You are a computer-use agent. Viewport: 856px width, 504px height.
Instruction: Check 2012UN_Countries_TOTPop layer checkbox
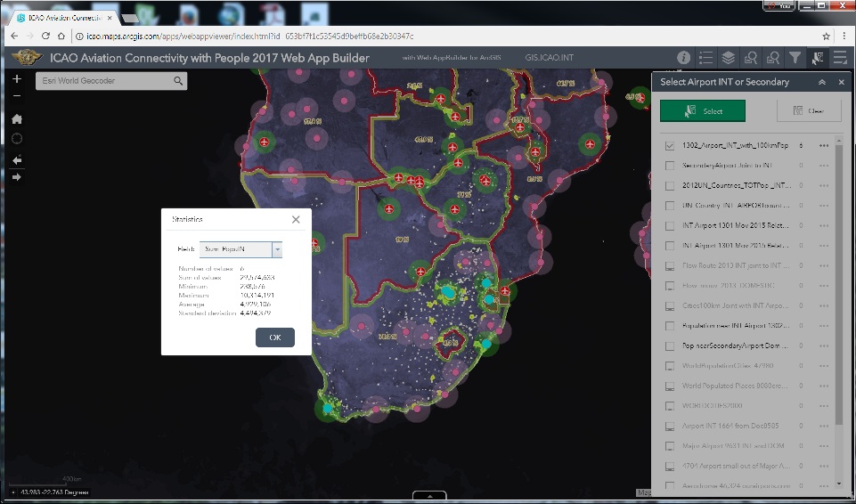coord(670,186)
